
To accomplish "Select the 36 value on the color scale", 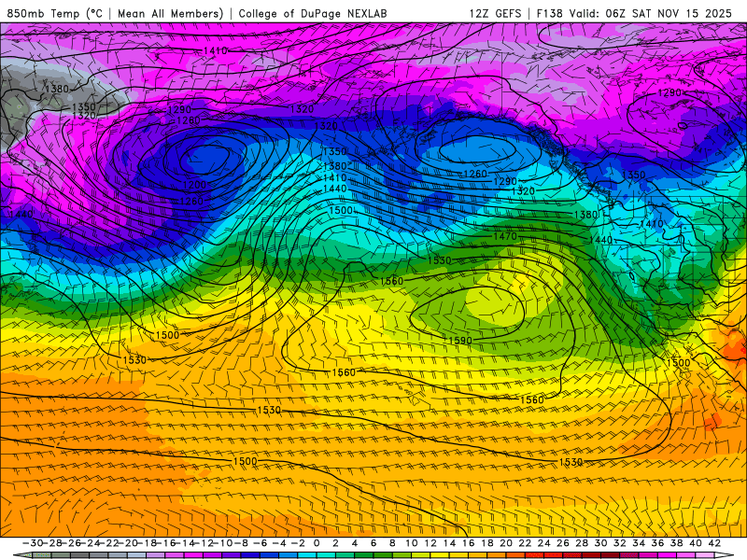I will pos(657,543).
